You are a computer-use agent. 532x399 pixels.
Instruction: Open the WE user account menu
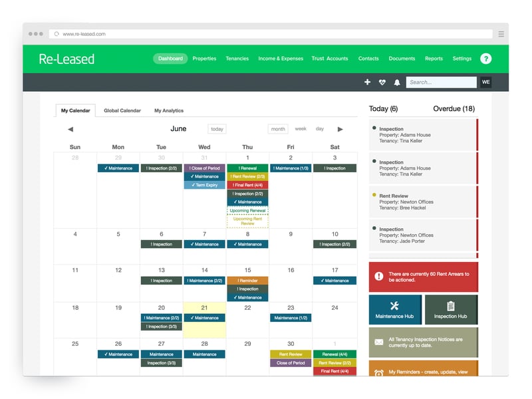pyautogui.click(x=486, y=82)
